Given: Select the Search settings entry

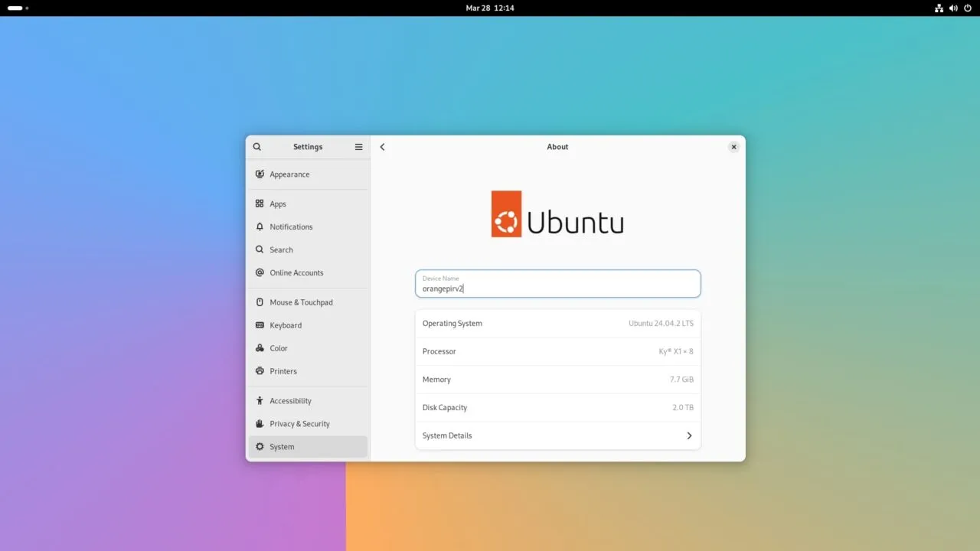Looking at the screenshot, I should click(x=281, y=250).
